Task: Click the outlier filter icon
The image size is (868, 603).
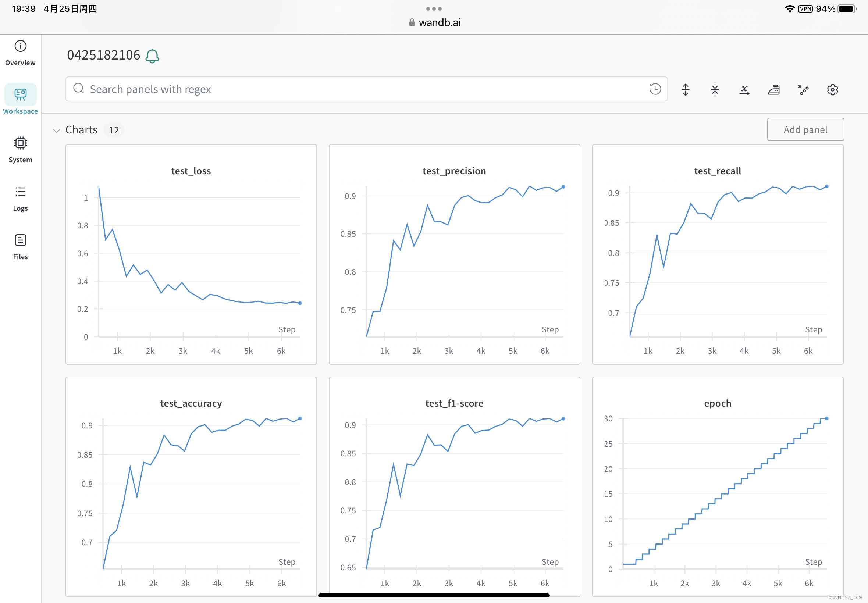Action: pyautogui.click(x=803, y=89)
